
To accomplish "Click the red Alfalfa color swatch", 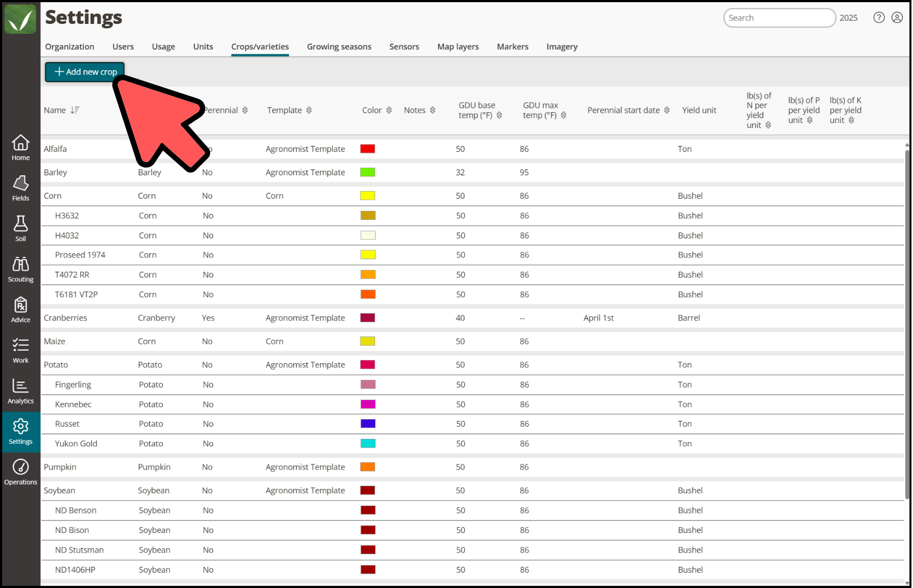I will click(x=367, y=149).
